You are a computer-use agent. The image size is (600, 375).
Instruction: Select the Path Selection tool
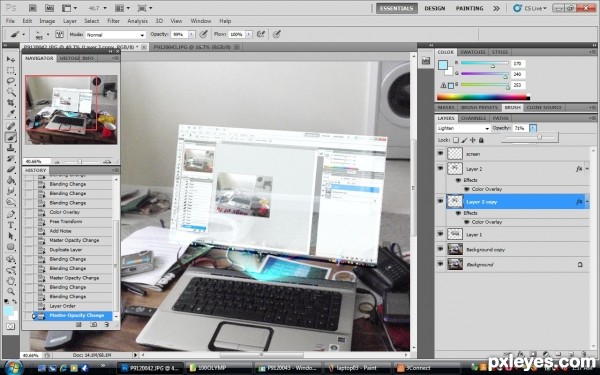click(x=11, y=236)
